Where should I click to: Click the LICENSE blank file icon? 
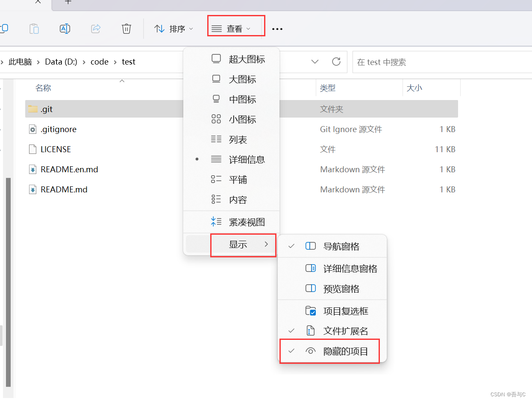click(x=32, y=149)
